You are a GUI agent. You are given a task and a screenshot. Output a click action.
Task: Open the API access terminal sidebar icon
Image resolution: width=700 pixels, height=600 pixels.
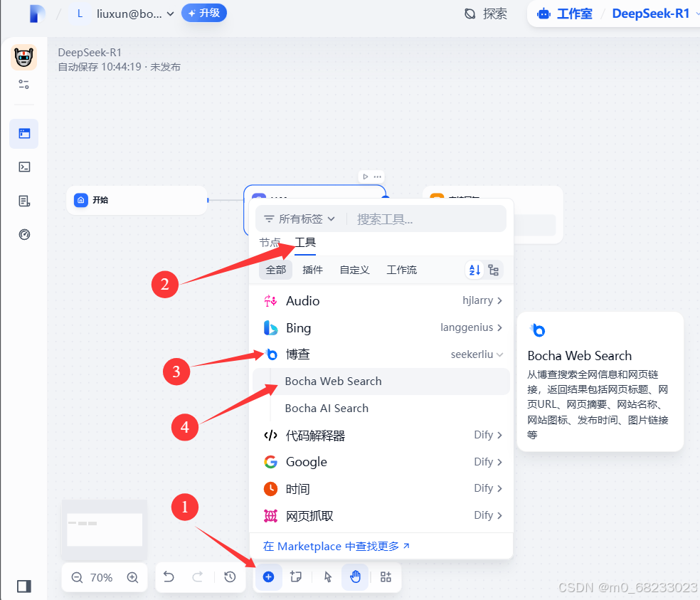24,167
